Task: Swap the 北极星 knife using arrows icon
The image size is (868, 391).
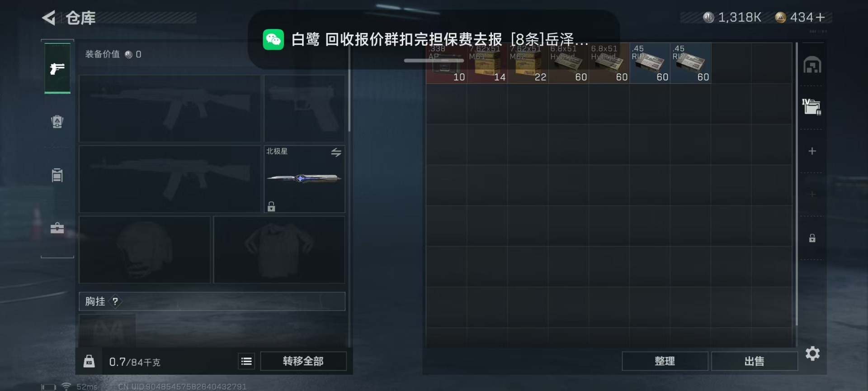Action: (x=336, y=153)
